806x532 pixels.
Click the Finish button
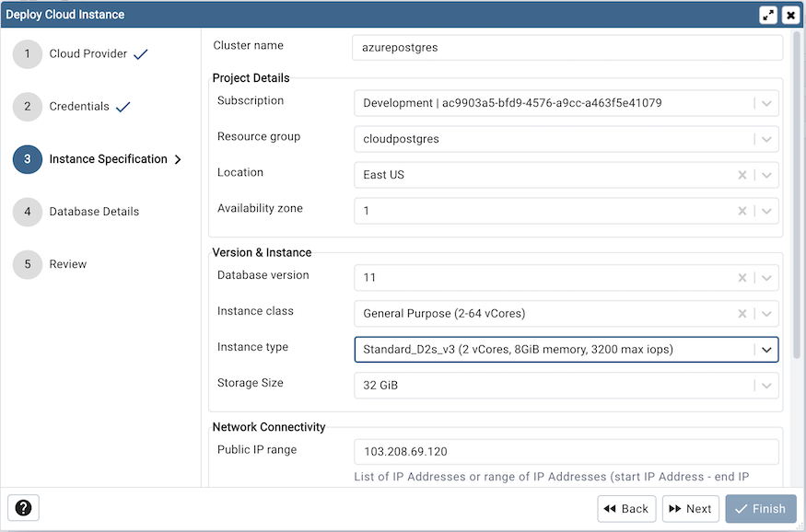tap(760, 508)
